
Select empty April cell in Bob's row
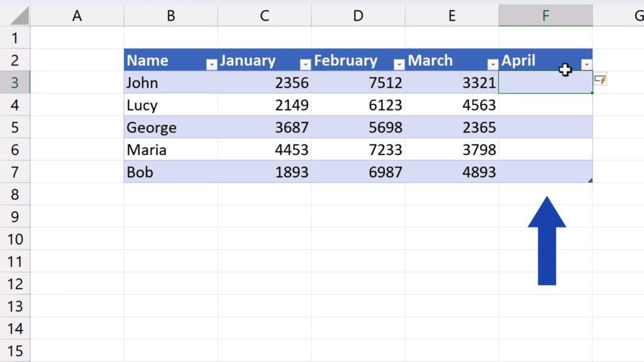coord(545,172)
